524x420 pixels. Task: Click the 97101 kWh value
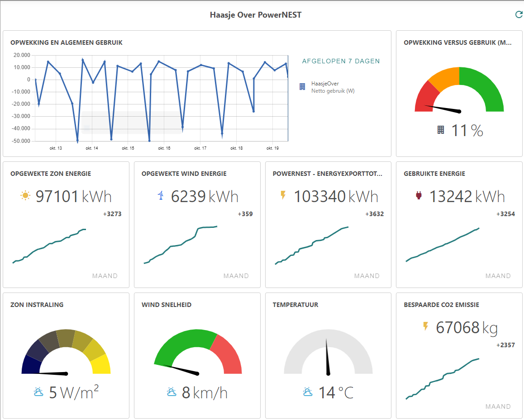point(73,196)
